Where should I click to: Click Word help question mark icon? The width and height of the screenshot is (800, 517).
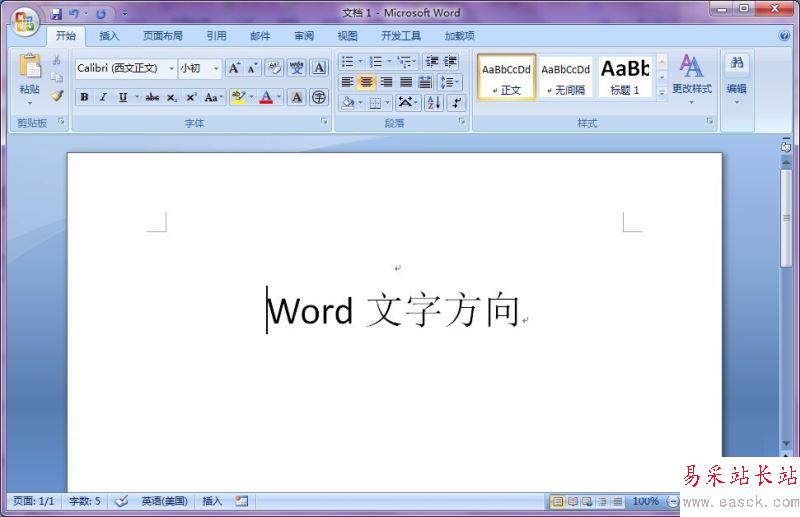coord(784,35)
